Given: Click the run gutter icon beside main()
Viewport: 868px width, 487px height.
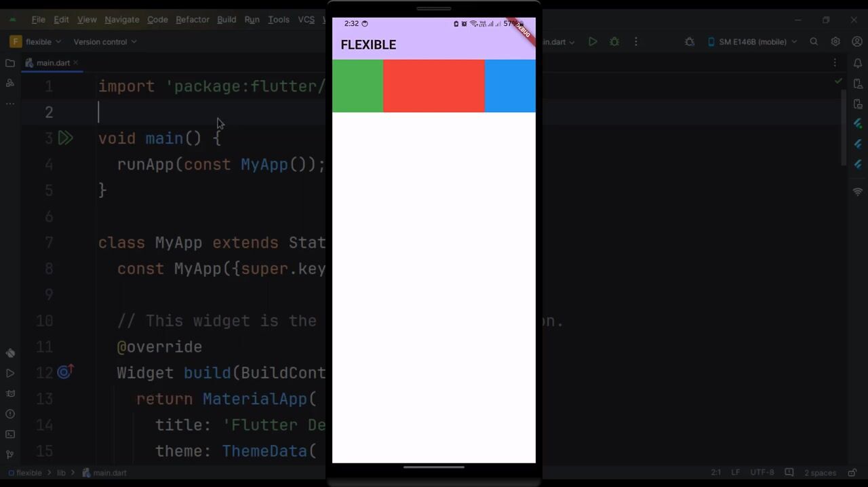Looking at the screenshot, I should click(x=65, y=138).
